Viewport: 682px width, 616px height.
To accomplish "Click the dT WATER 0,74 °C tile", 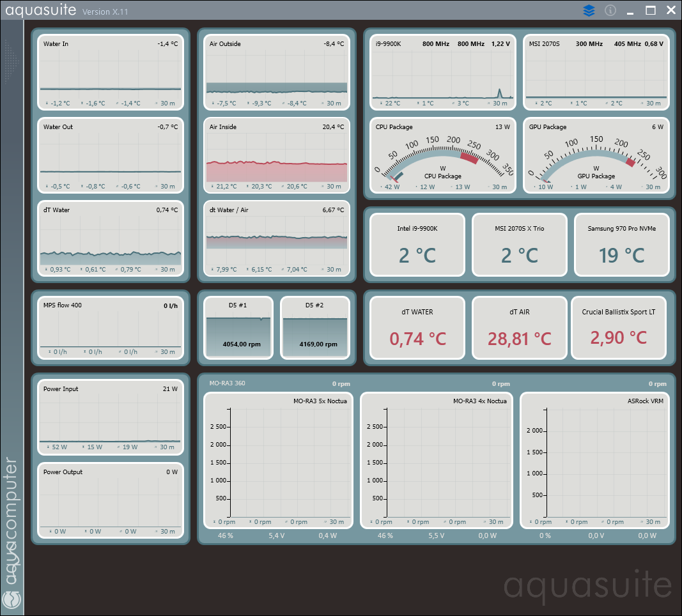I will point(417,328).
